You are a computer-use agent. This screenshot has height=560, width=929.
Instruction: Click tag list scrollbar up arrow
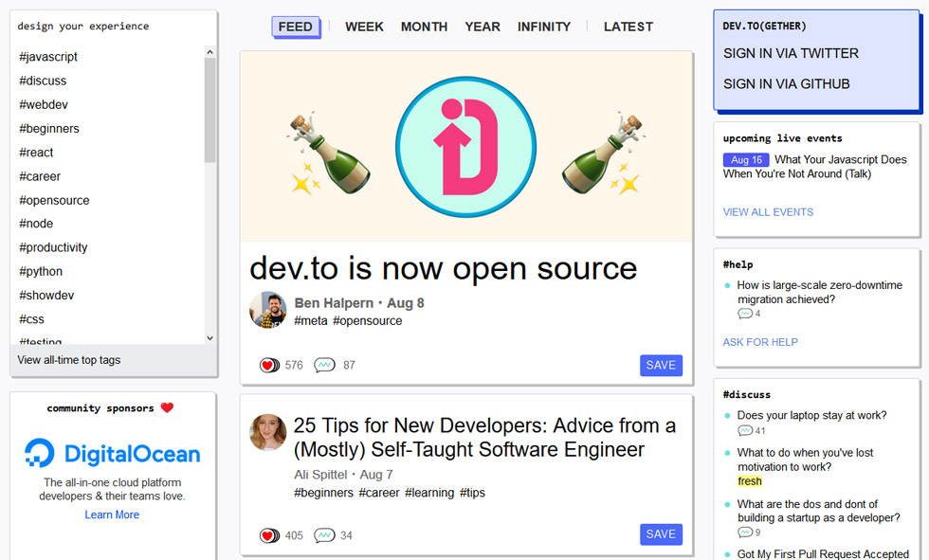209,52
